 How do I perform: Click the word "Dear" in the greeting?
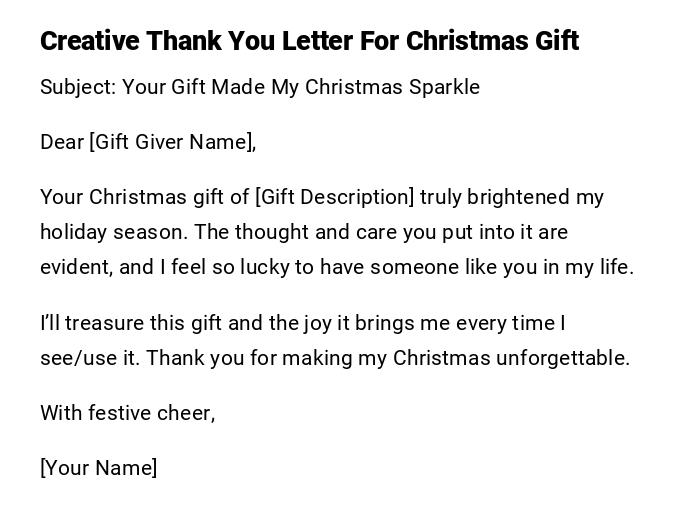pyautogui.click(x=62, y=142)
